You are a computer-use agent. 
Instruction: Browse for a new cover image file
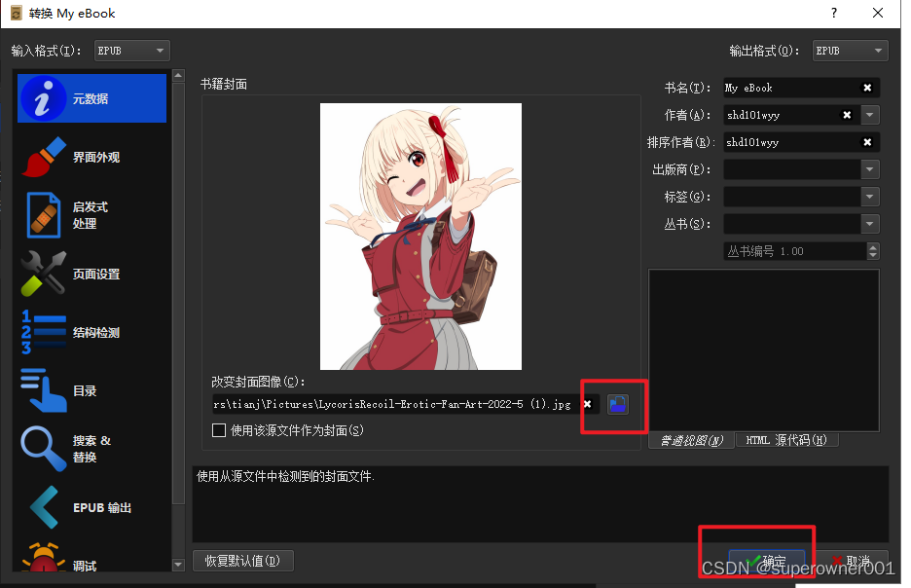[x=618, y=404]
